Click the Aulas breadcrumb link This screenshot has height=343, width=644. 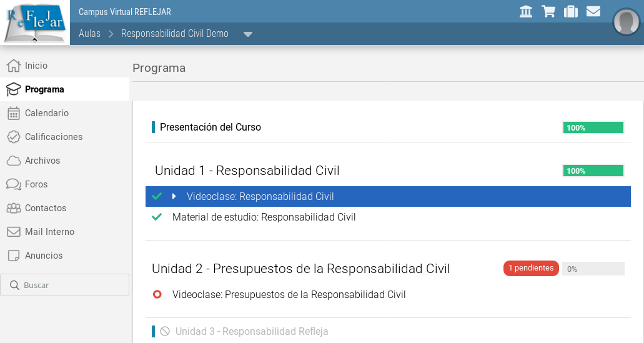click(x=89, y=34)
